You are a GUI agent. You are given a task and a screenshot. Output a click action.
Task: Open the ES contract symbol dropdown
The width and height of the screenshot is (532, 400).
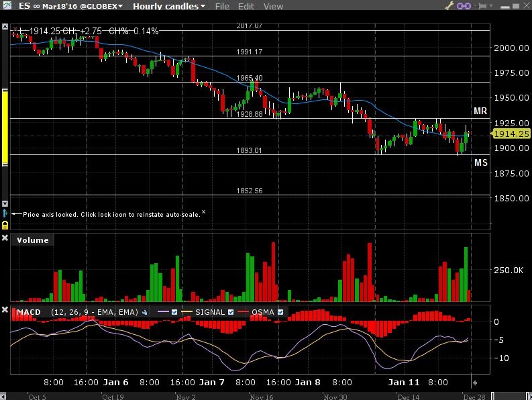coord(67,6)
